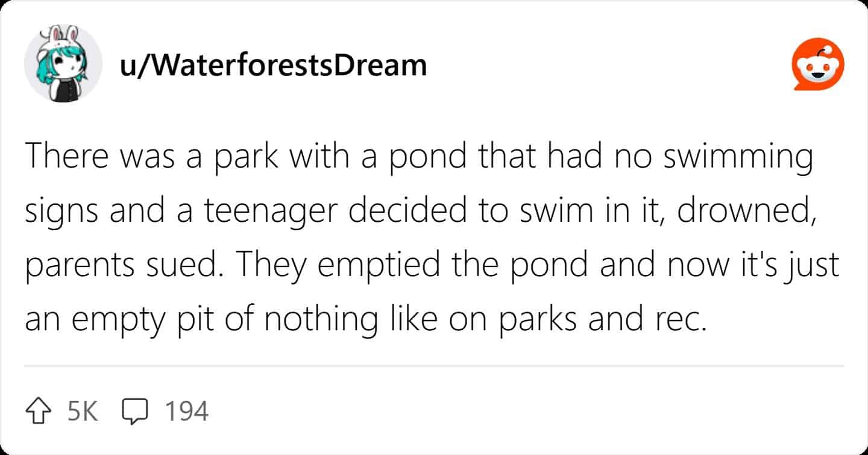The height and width of the screenshot is (455, 868).
Task: Visit u/WaterforestsDream's profile link
Action: tap(273, 65)
